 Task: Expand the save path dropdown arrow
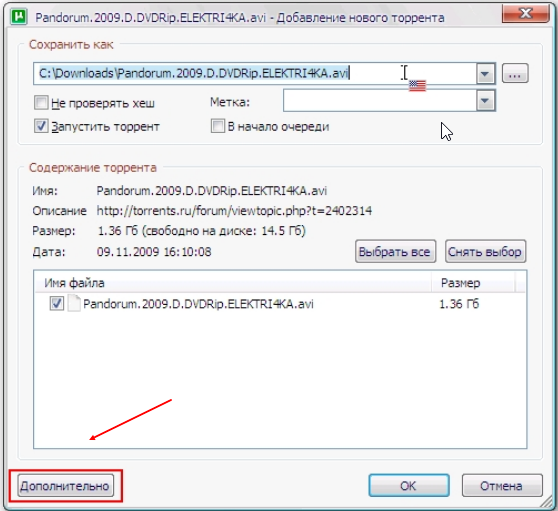click(485, 74)
